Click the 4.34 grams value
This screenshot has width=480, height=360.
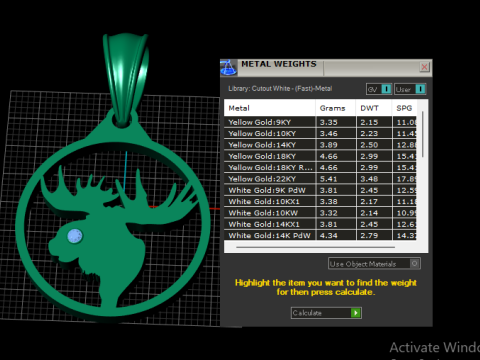point(329,236)
